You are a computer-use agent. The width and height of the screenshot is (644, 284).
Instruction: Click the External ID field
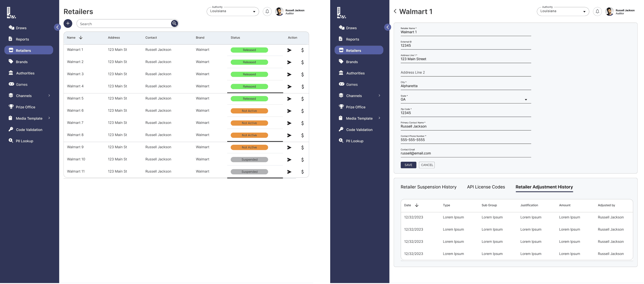(466, 45)
